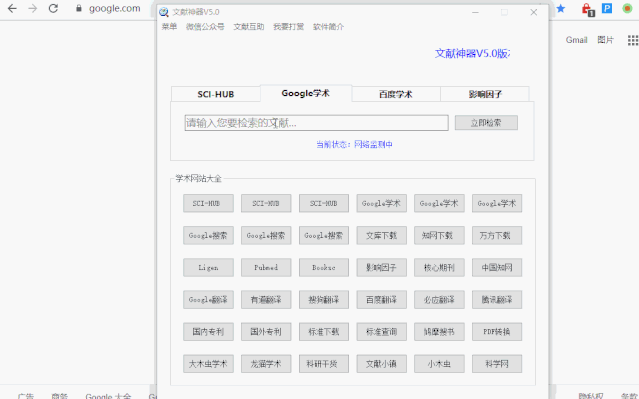Open the Gmail link on Google page
This screenshot has width=639, height=399.
576,40
